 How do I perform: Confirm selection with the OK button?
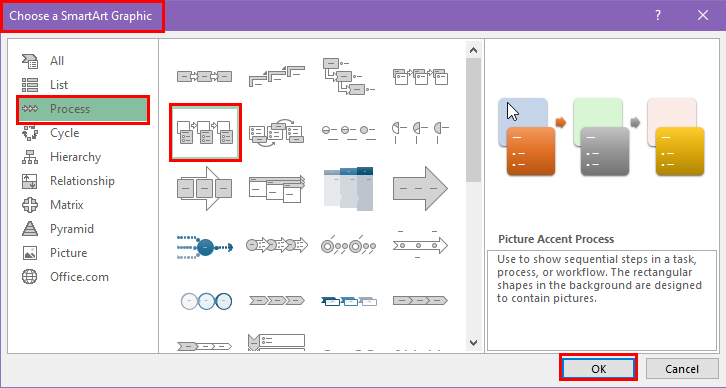pos(598,369)
